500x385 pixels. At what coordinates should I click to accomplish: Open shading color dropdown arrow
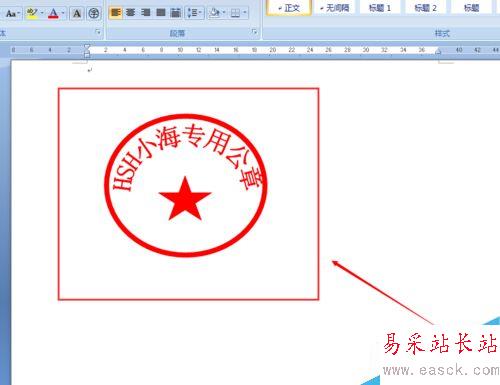pos(224,13)
